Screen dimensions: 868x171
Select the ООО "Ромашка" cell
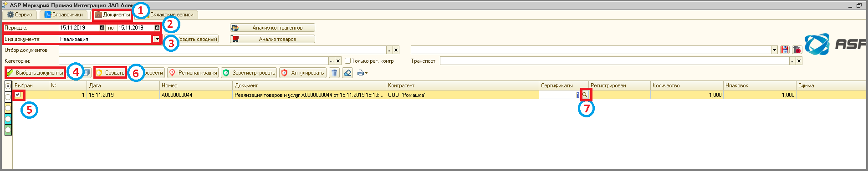(x=462, y=95)
